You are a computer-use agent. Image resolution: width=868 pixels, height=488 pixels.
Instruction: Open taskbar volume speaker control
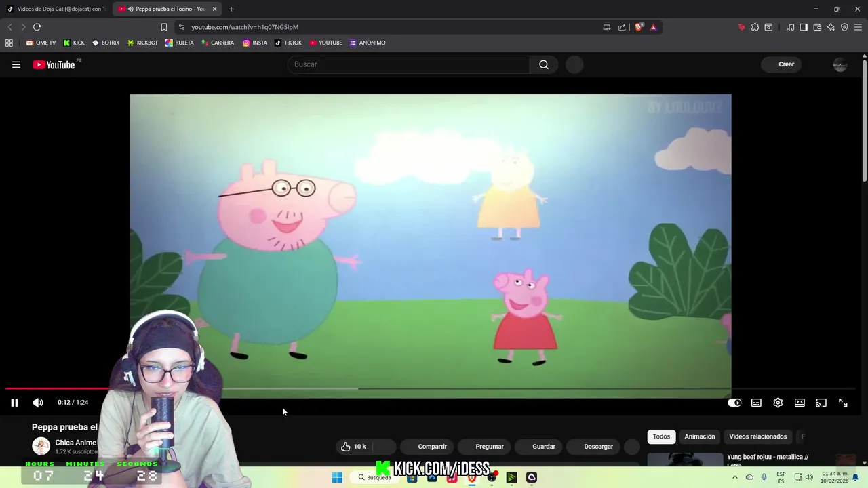click(809, 477)
